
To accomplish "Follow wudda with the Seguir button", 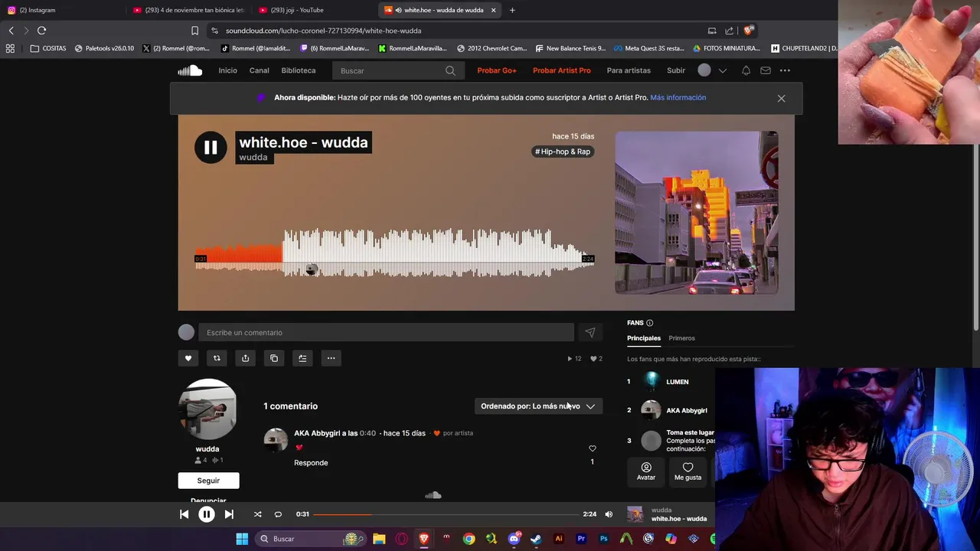I will (x=208, y=481).
